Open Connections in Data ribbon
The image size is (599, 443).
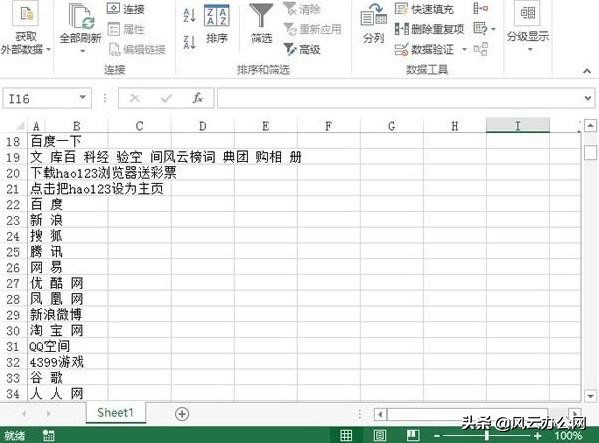tap(125, 8)
